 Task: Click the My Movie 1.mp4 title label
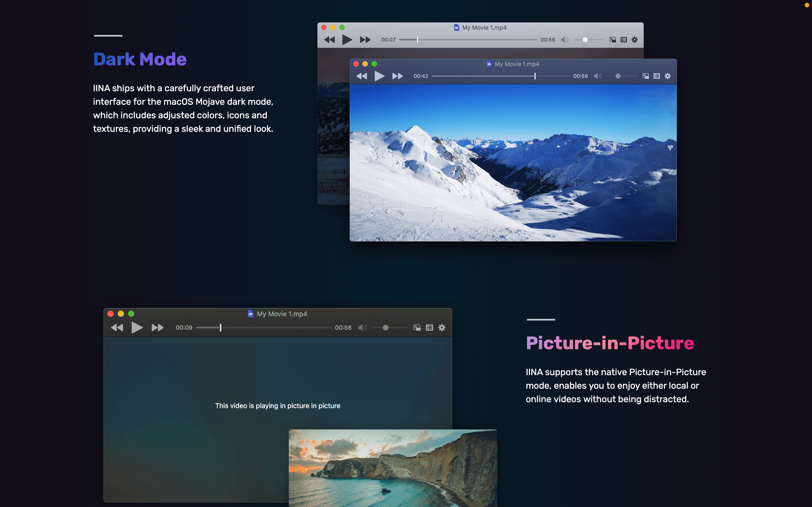pyautogui.click(x=480, y=27)
